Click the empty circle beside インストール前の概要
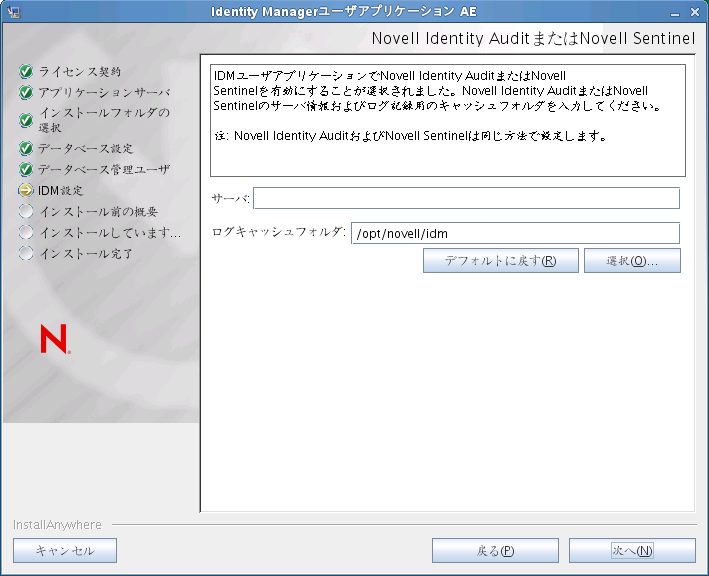709x576 pixels. [x=26, y=211]
